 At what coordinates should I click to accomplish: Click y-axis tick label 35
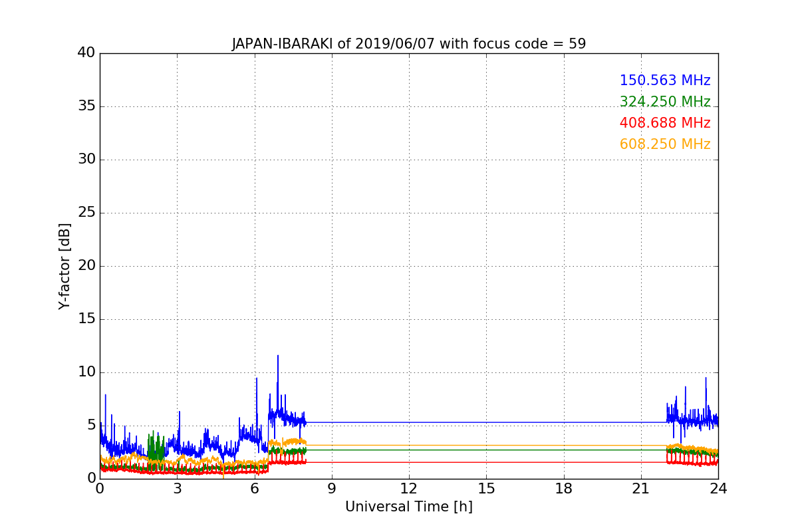(x=86, y=106)
